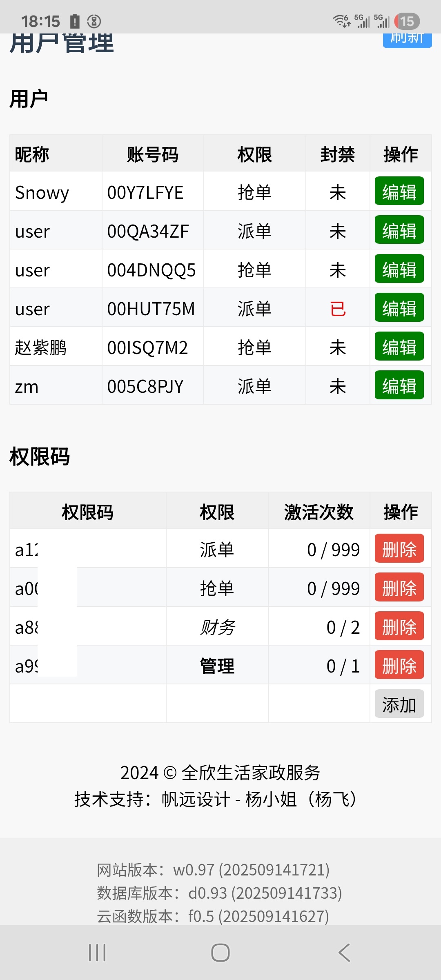Select account code 00QA34ZF
This screenshot has height=980, width=441.
[x=148, y=231]
